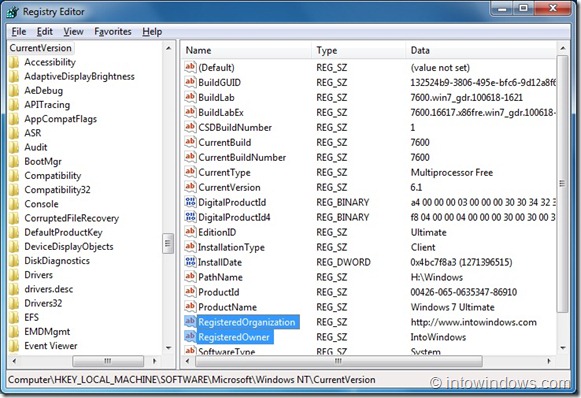Click the values pane vertical scrollbar thumb
Image resolution: width=581 pixels, height=398 pixels.
tap(562, 183)
